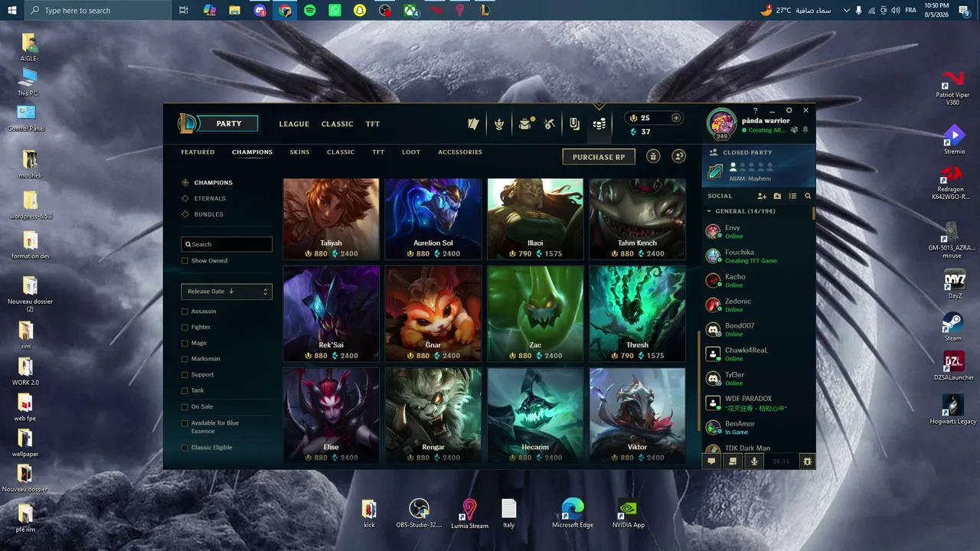
Task: Open the missions icon in bottom social bar
Action: pos(733,461)
